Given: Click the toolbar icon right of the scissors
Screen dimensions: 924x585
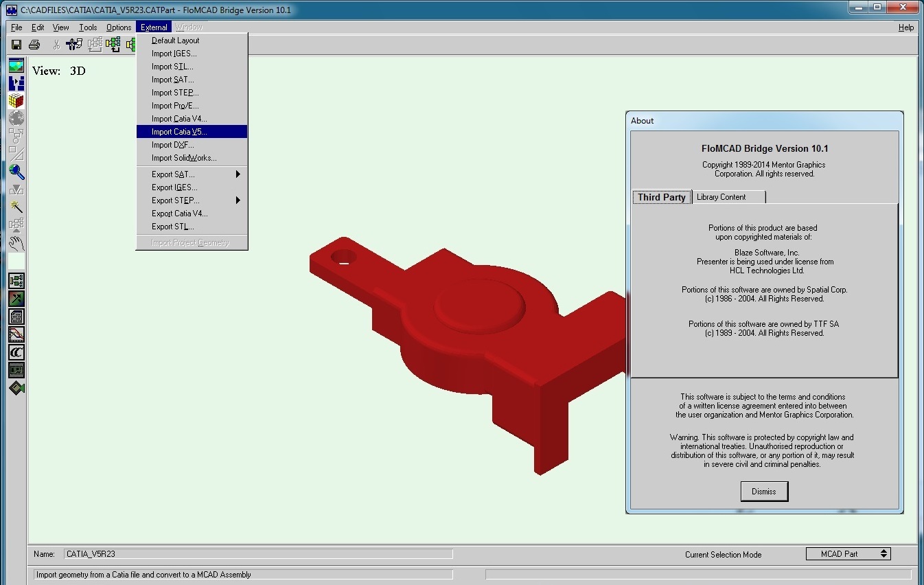Looking at the screenshot, I should [74, 45].
